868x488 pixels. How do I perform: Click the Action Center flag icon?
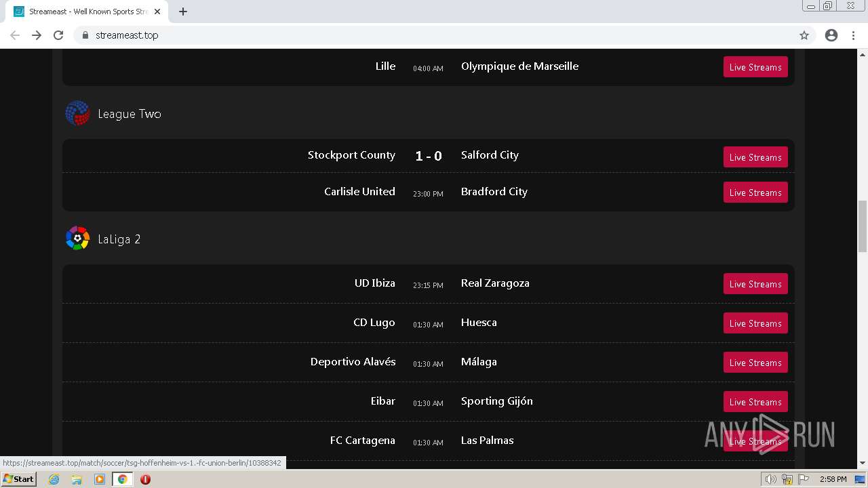click(x=804, y=479)
